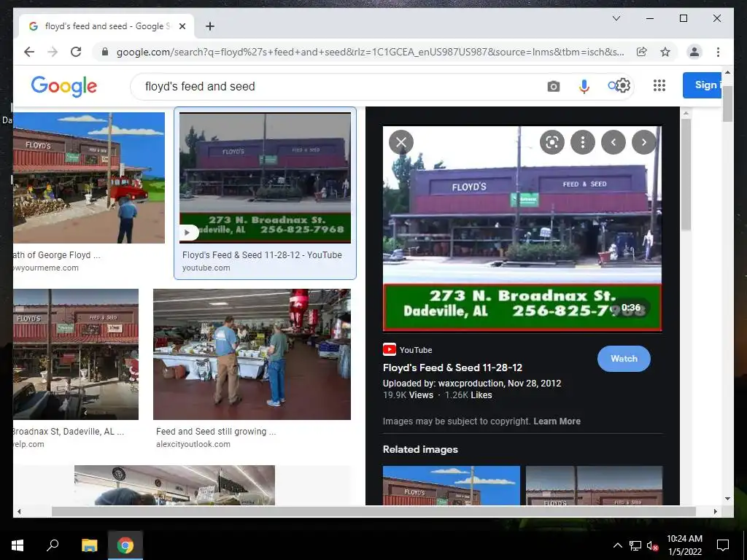Bookmark this page with the star
This screenshot has height=560, width=747.
(x=665, y=52)
